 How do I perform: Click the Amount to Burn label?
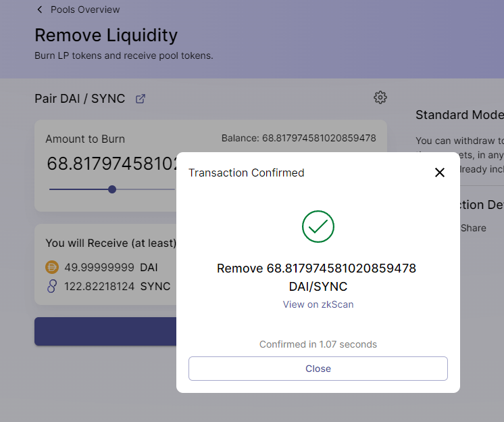[85, 139]
